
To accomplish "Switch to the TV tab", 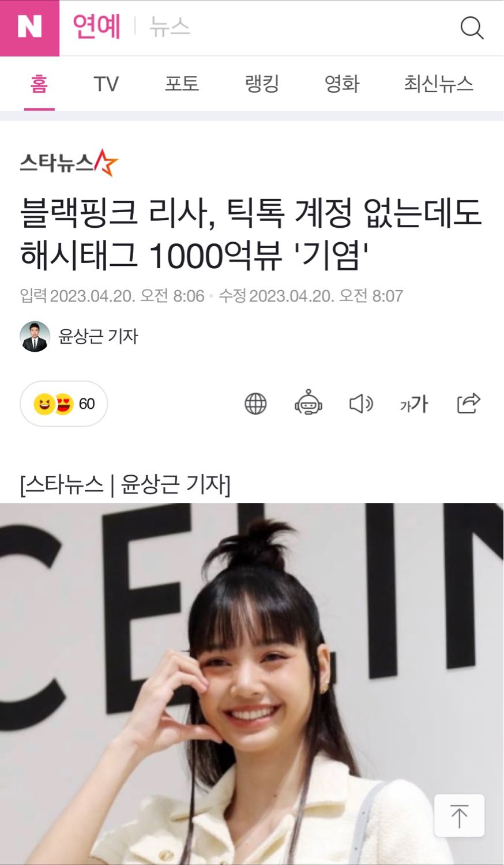I will coord(106,84).
